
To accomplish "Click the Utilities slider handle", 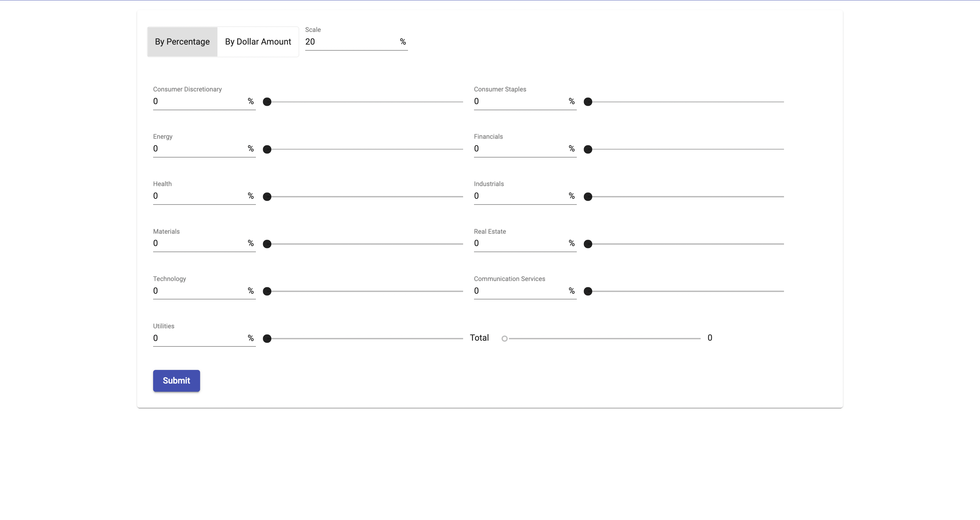I will [x=267, y=339].
